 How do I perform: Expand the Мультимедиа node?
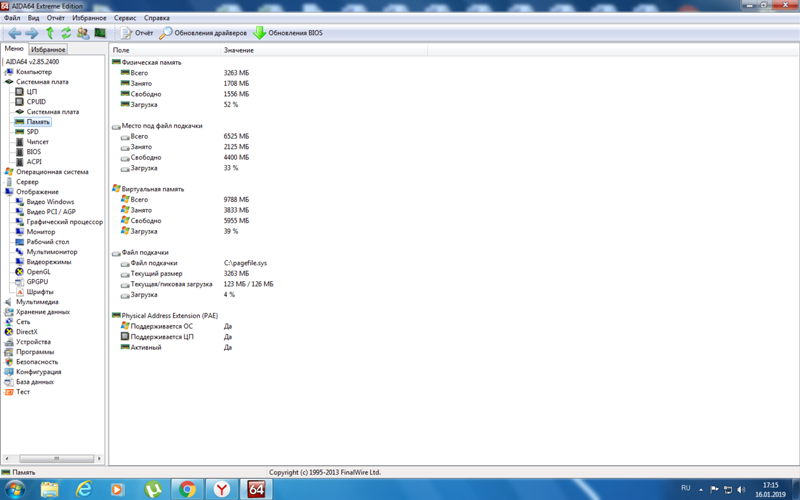click(x=37, y=302)
